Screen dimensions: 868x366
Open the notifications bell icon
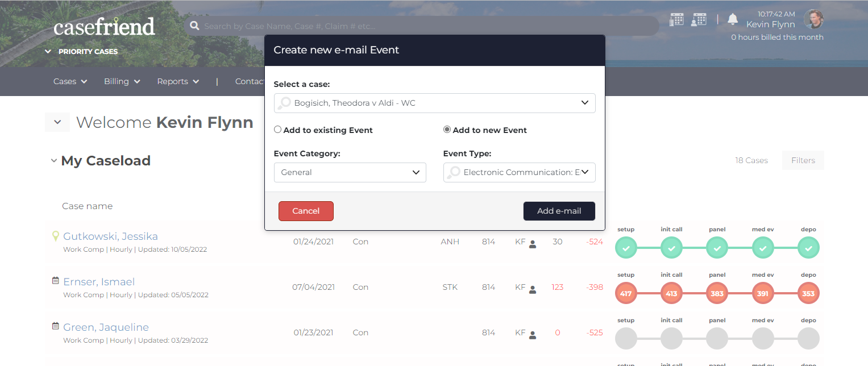pyautogui.click(x=733, y=19)
